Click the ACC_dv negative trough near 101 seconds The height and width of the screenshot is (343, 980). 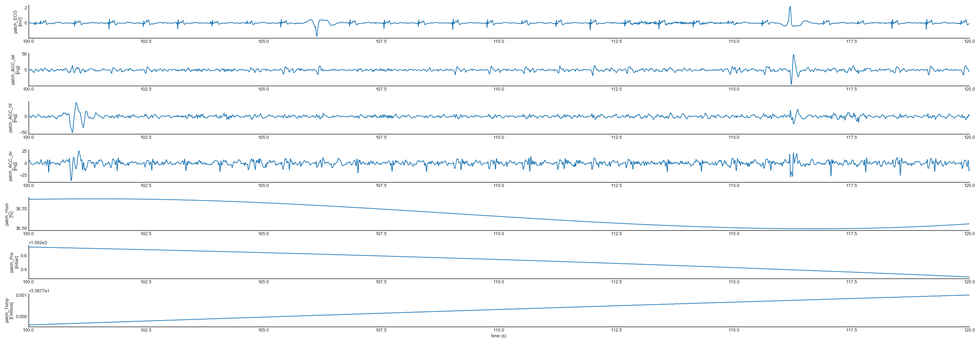pyautogui.click(x=71, y=180)
